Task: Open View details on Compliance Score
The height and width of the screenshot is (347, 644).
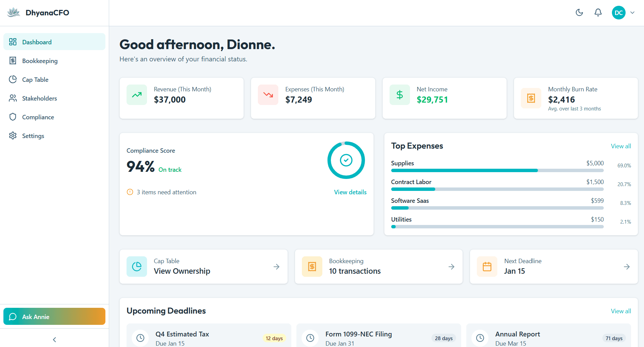Action: coord(350,192)
